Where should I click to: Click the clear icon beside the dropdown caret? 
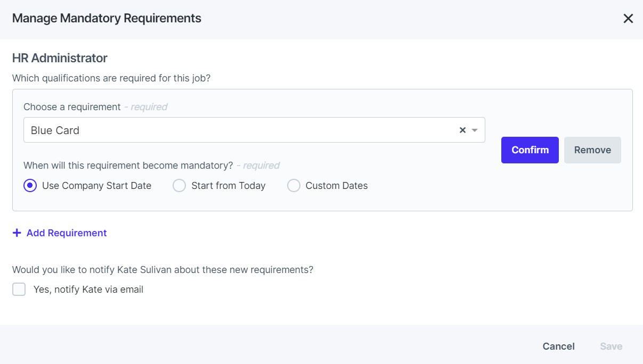click(x=462, y=130)
